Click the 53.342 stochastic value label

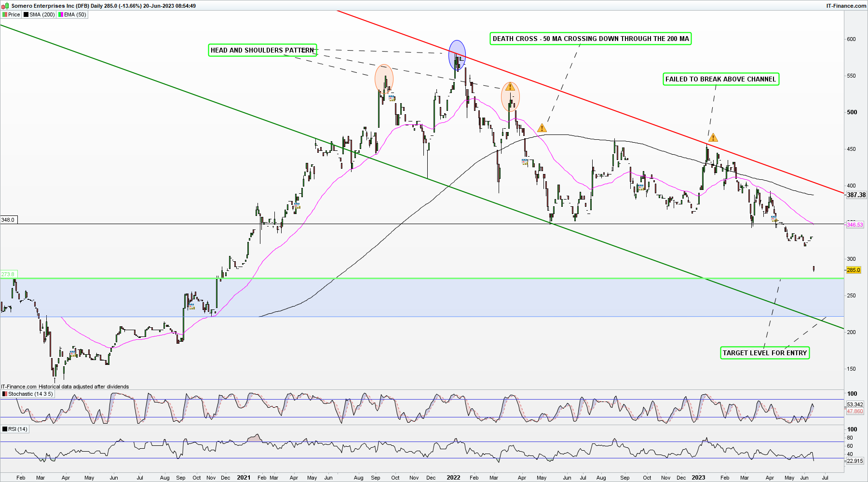tap(855, 404)
